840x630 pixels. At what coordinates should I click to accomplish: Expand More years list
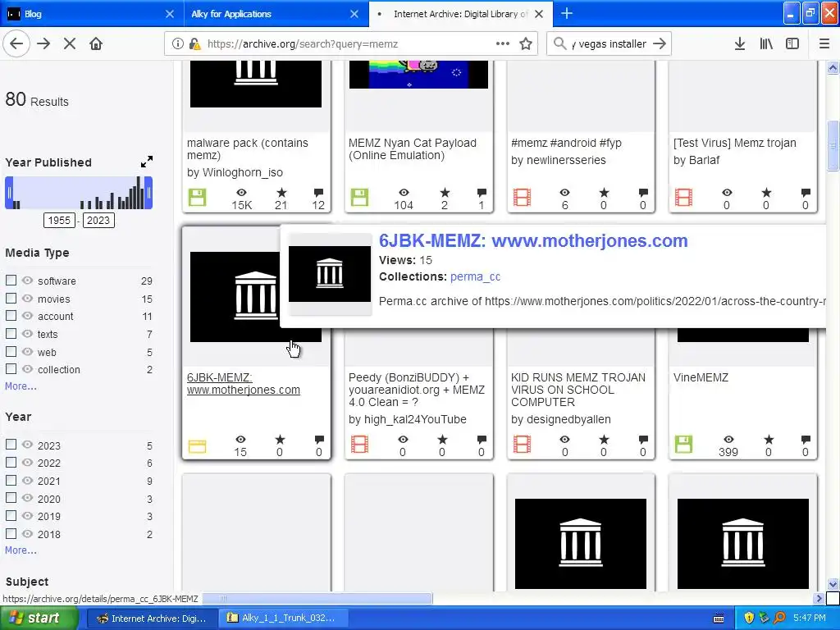tap(21, 550)
